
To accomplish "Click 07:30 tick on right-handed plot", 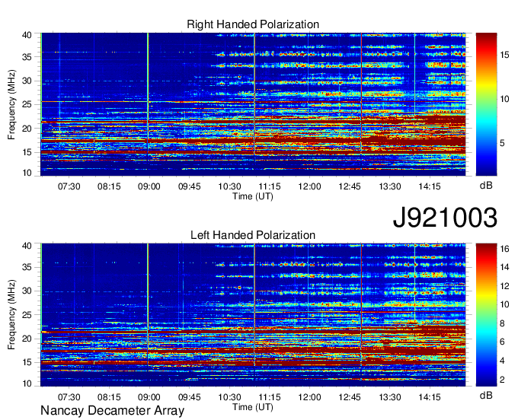I will [69, 186].
